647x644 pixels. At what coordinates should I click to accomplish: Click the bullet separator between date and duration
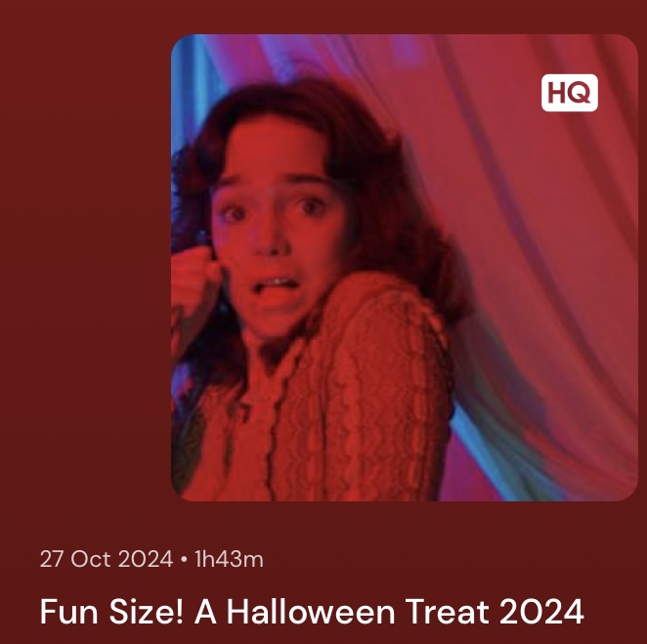[x=184, y=560]
